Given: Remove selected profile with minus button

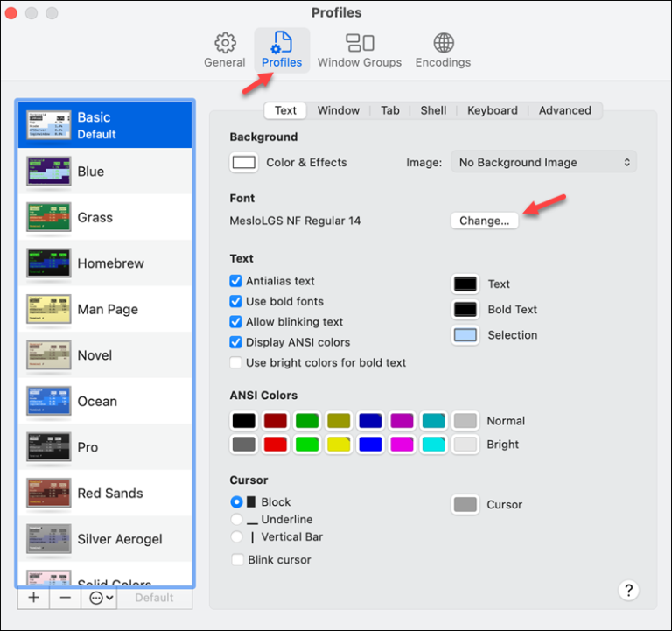Looking at the screenshot, I should 65,598.
